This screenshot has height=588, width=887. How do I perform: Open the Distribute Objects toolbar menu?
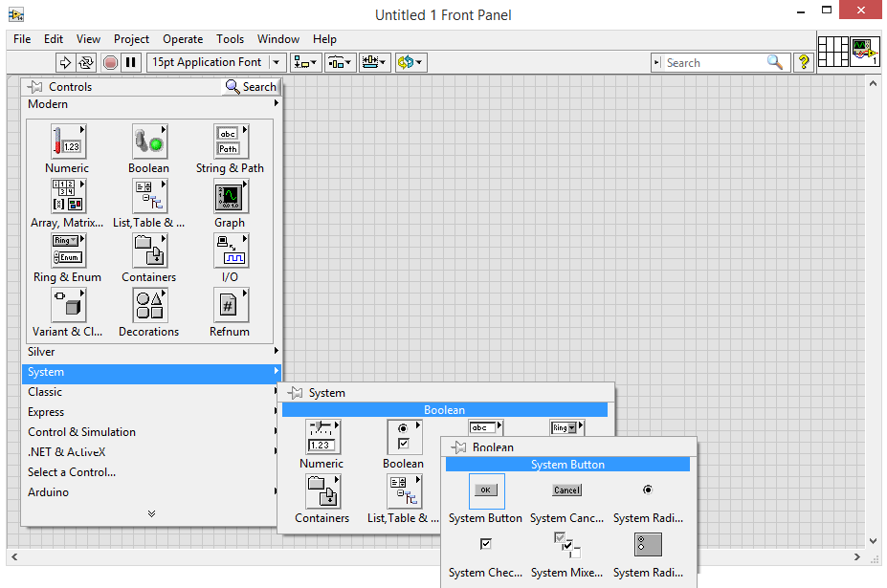[x=340, y=62]
